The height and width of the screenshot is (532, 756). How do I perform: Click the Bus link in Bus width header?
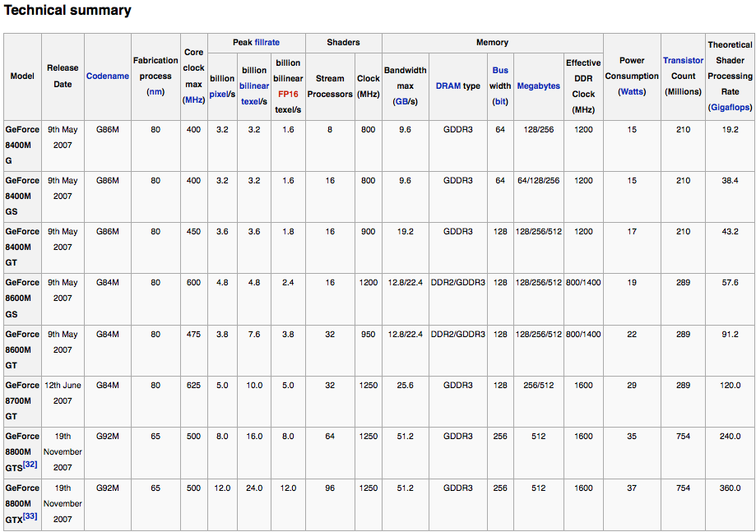tap(500, 71)
